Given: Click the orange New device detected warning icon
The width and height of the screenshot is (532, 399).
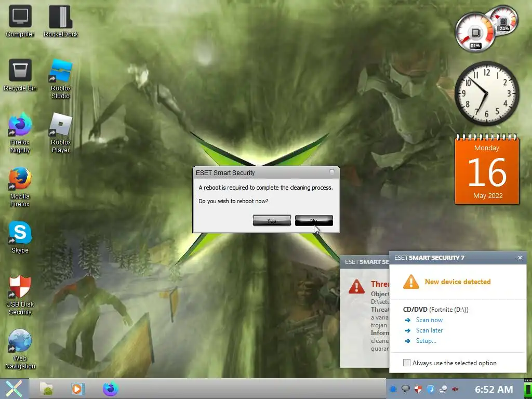Looking at the screenshot, I should click(411, 282).
